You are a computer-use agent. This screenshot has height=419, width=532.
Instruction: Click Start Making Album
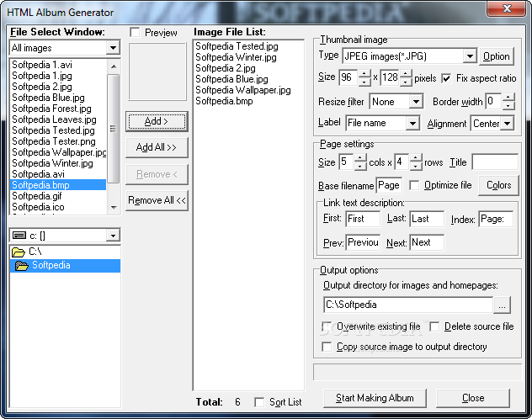[x=375, y=398]
